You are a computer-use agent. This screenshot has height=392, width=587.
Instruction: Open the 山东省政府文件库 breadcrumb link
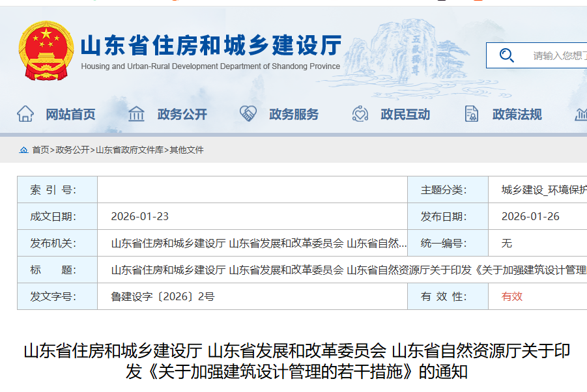[130, 150]
